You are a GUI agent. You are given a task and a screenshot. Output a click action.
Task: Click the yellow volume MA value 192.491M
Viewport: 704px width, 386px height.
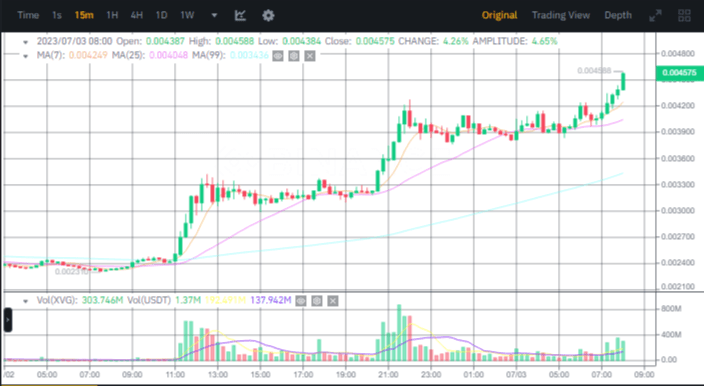[225, 300]
